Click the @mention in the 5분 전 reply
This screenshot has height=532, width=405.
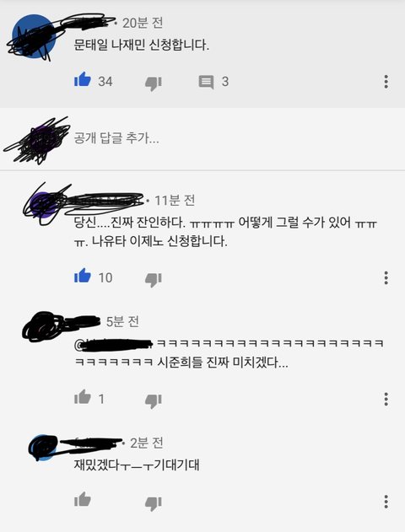coord(114,344)
